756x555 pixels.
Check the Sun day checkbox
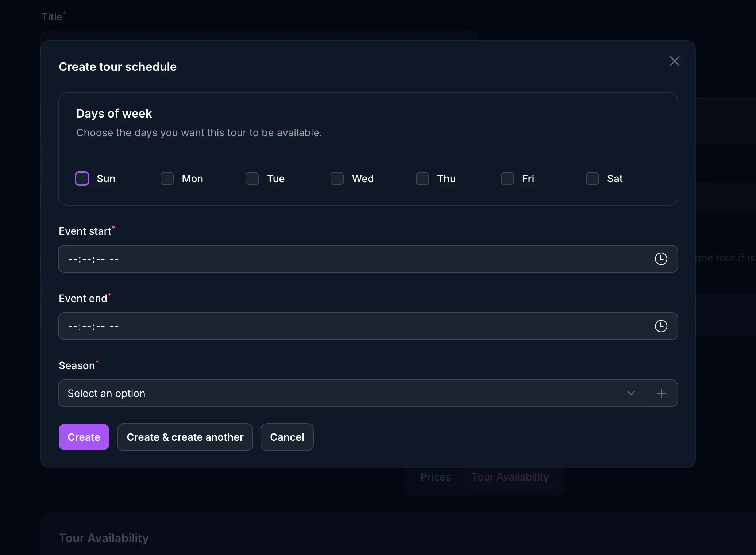[x=82, y=178]
